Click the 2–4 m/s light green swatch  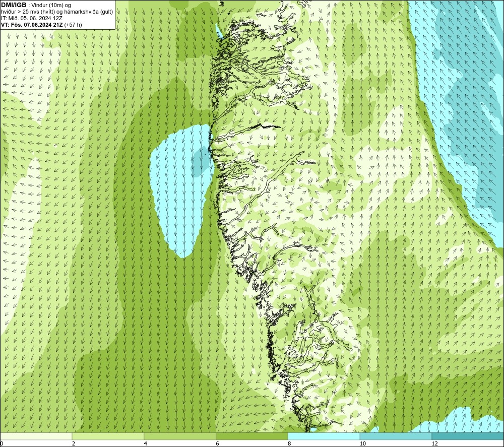[x=108, y=436]
